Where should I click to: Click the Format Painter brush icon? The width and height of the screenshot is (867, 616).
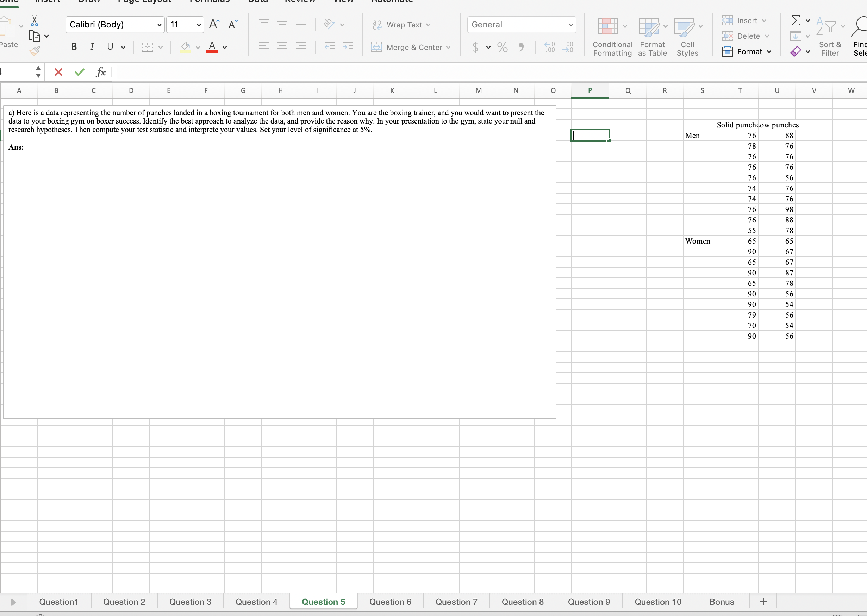coord(35,51)
